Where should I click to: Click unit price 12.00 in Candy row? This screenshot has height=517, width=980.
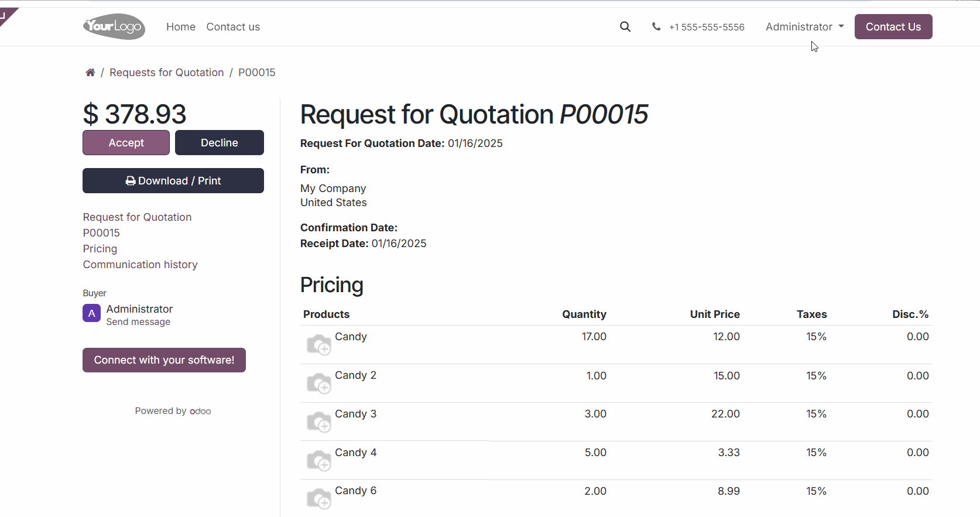tap(726, 337)
